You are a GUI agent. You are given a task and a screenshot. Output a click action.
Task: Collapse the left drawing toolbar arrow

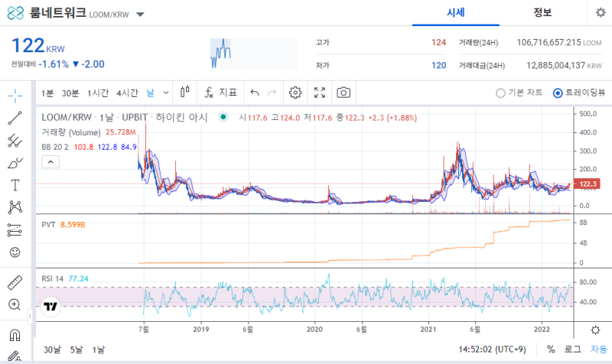(30, 317)
